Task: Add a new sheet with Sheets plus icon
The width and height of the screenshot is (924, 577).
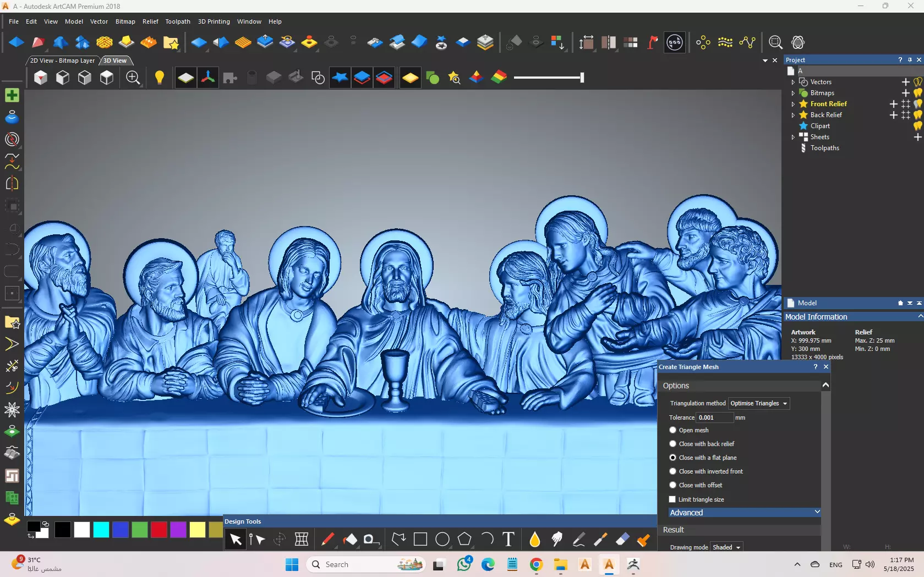Action: [x=917, y=137]
